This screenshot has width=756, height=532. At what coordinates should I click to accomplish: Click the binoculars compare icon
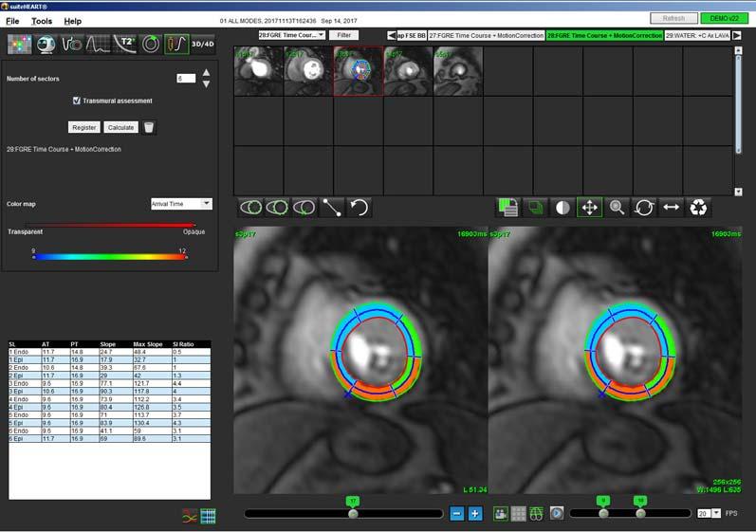click(536, 514)
